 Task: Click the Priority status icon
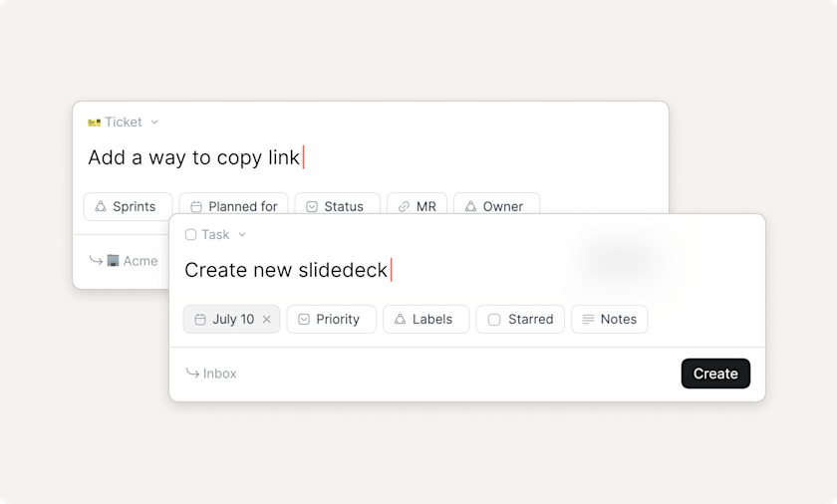click(x=304, y=320)
